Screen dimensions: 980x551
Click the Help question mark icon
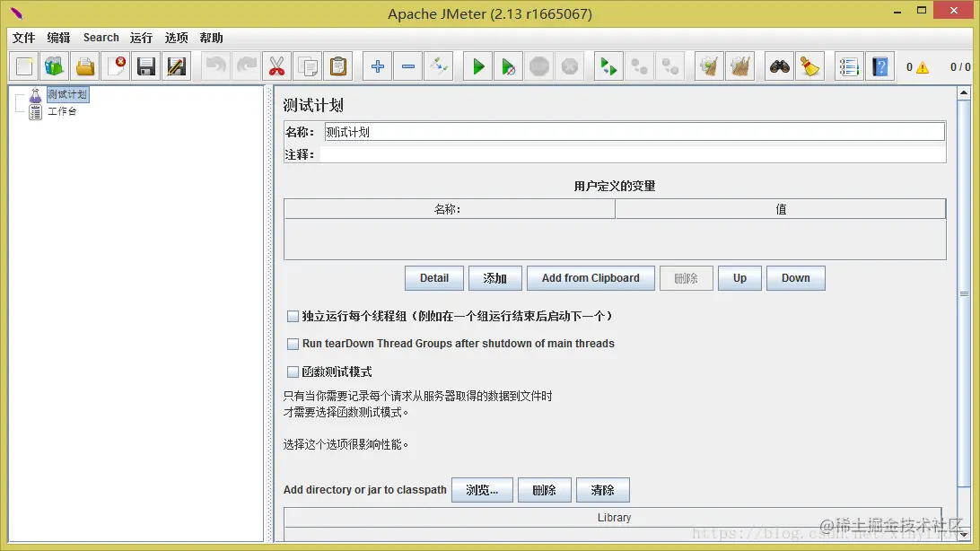(880, 66)
